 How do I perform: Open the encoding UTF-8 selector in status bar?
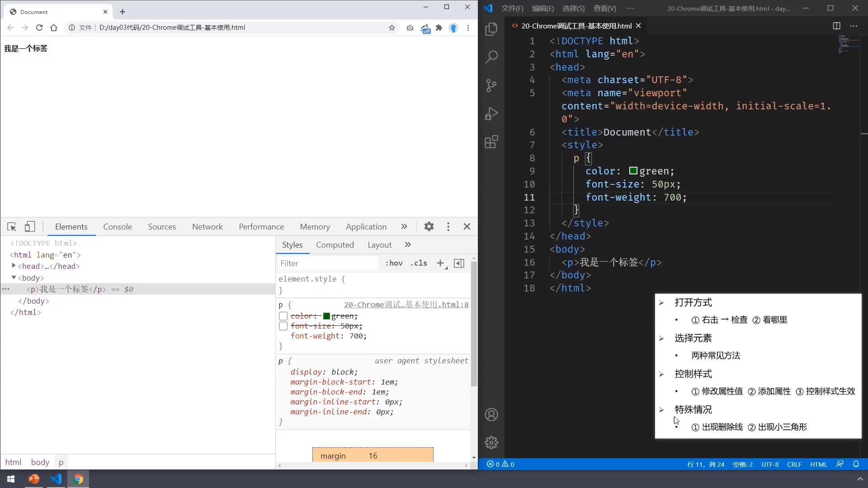coord(770,464)
